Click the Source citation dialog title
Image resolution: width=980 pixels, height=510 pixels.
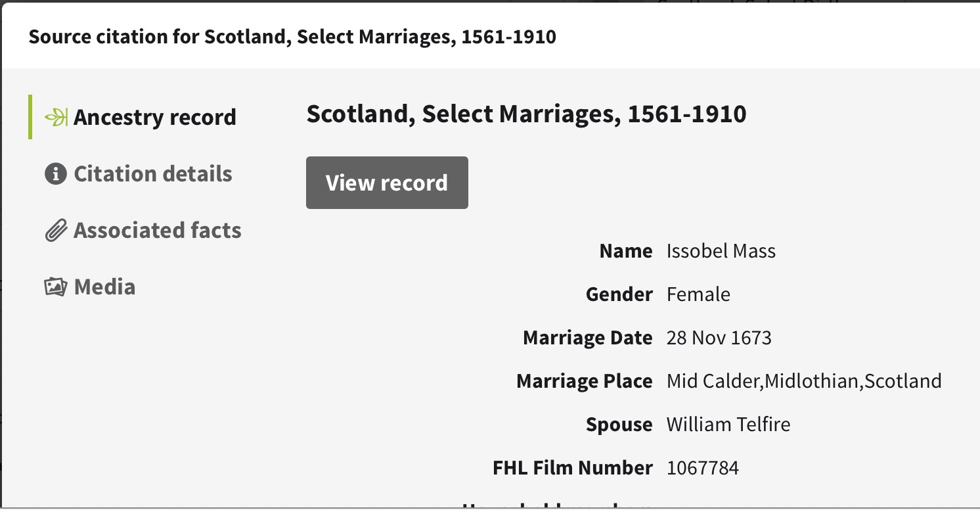292,37
